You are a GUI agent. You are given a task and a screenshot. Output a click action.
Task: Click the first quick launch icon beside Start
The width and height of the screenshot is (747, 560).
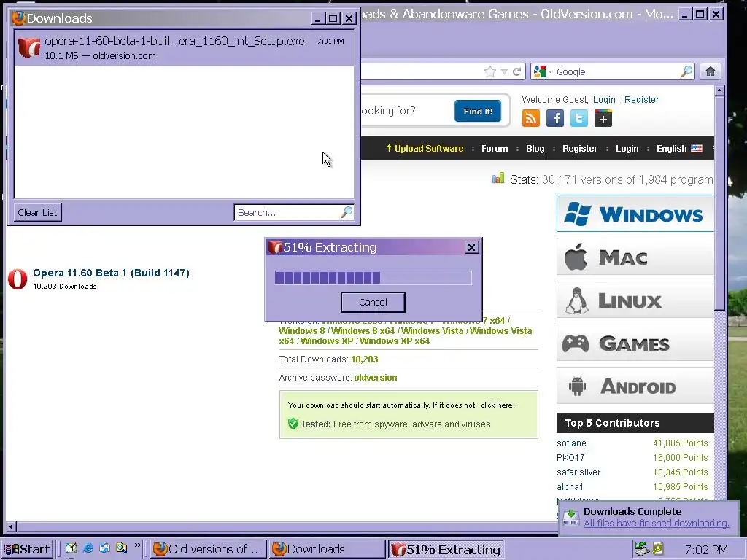[x=71, y=548]
